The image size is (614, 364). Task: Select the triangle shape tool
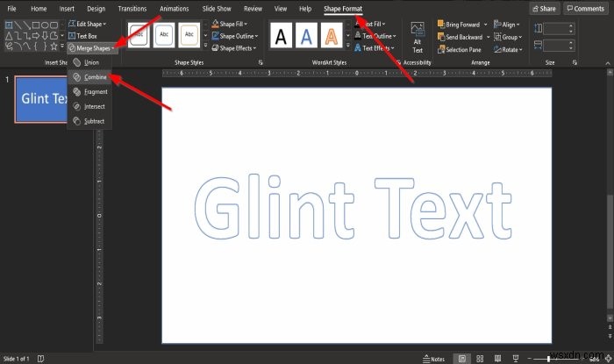(9, 36)
